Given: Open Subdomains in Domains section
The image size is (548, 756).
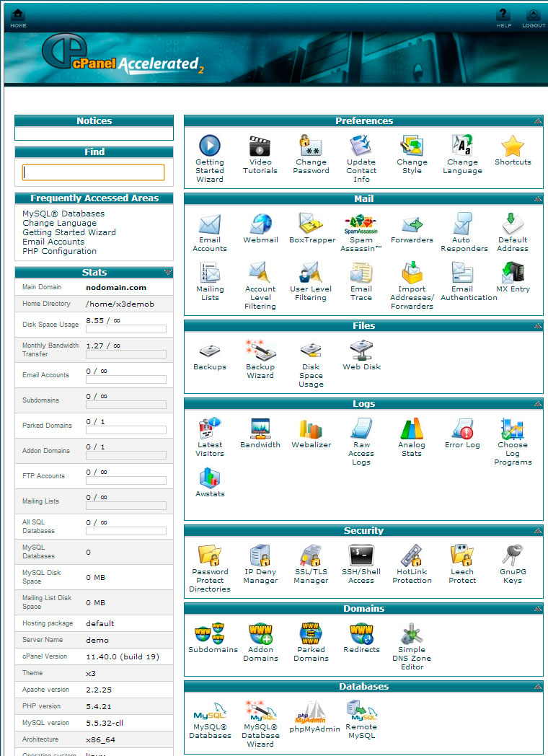Looking at the screenshot, I should click(x=210, y=633).
